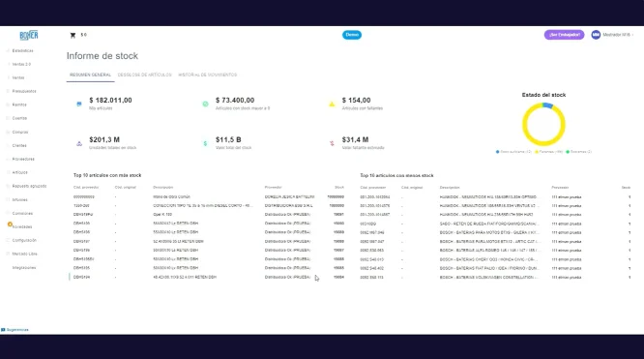The image size is (644, 359).
Task: Click the purple icon beside $201,3 M
Action: click(79, 143)
